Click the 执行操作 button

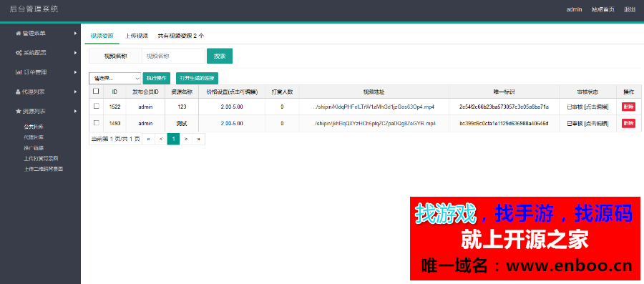pos(157,78)
